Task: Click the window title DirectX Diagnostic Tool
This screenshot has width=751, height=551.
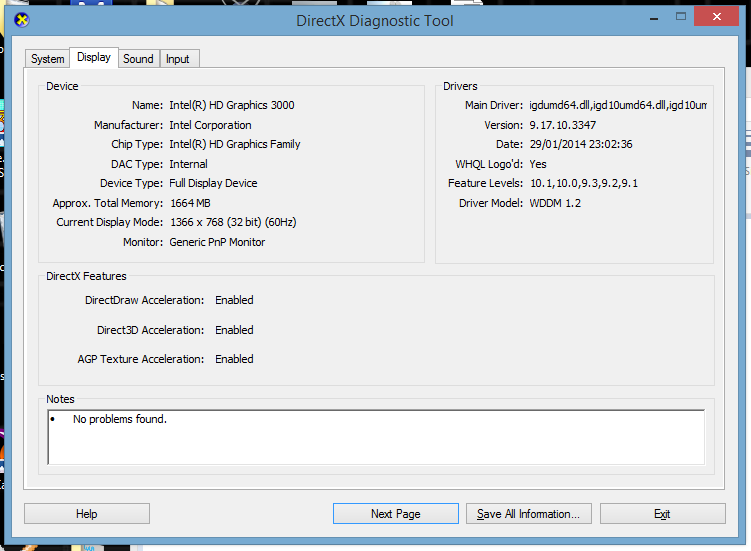Action: tap(375, 21)
